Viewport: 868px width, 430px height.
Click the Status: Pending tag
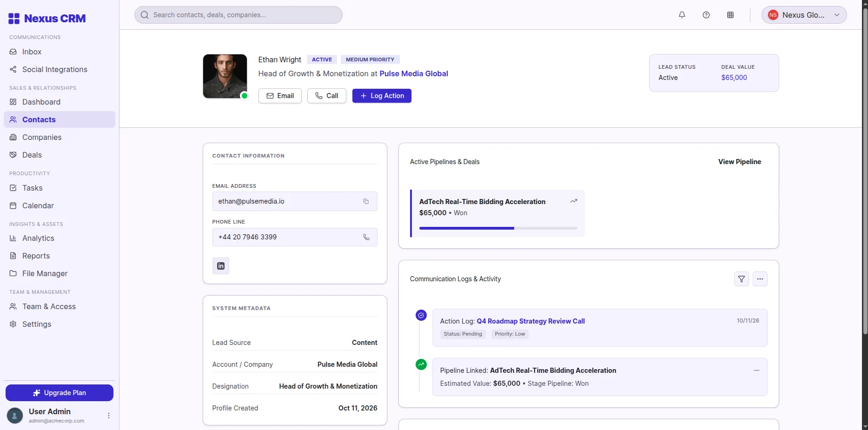(x=463, y=334)
